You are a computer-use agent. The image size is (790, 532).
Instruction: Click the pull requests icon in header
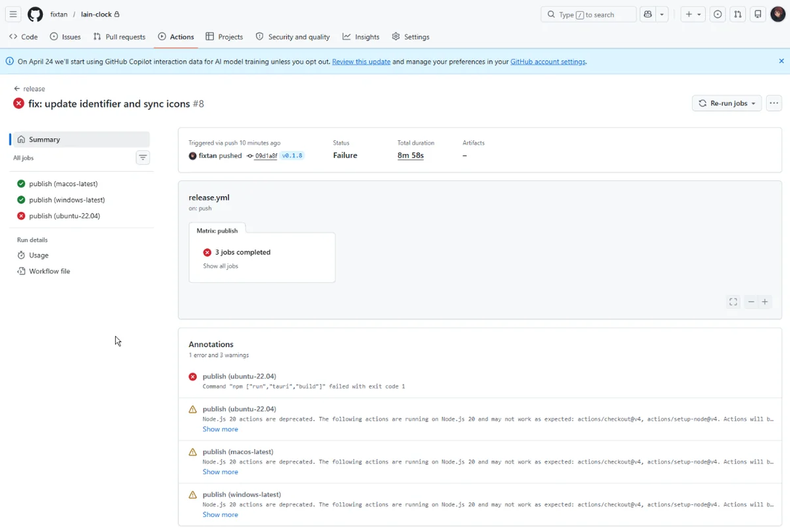[x=738, y=14]
